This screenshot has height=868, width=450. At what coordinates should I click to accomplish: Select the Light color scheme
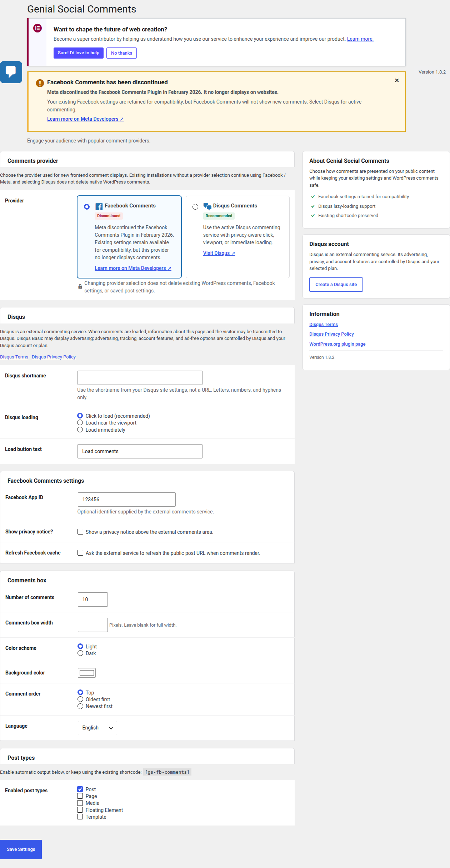coord(80,647)
